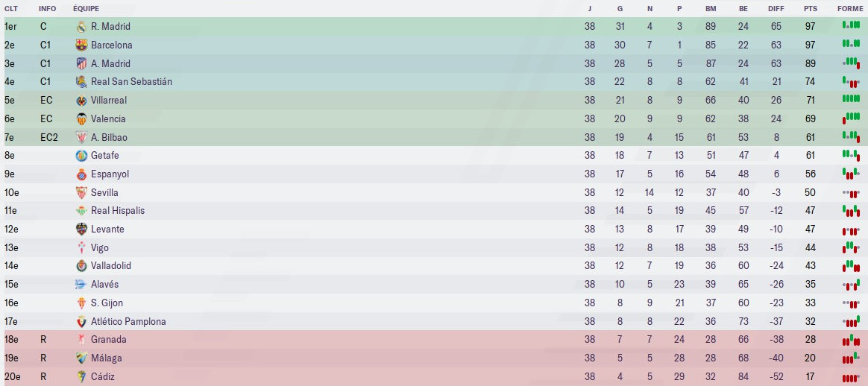Click the Villarreal club badge
The image size is (868, 386).
[x=82, y=100]
